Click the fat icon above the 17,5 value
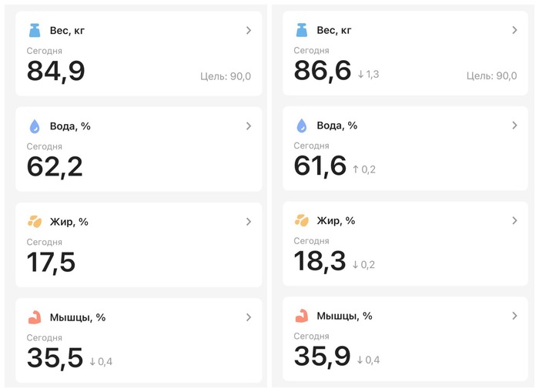 [x=35, y=222]
